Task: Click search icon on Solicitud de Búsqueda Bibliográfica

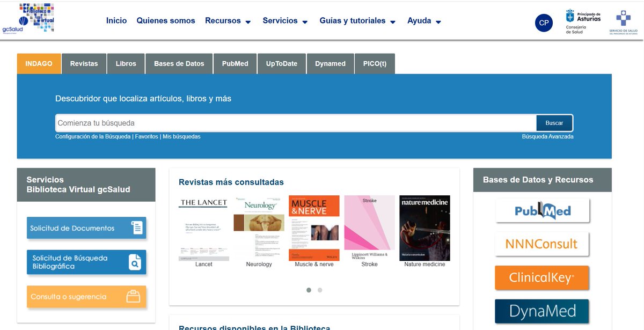Action: pos(135,262)
